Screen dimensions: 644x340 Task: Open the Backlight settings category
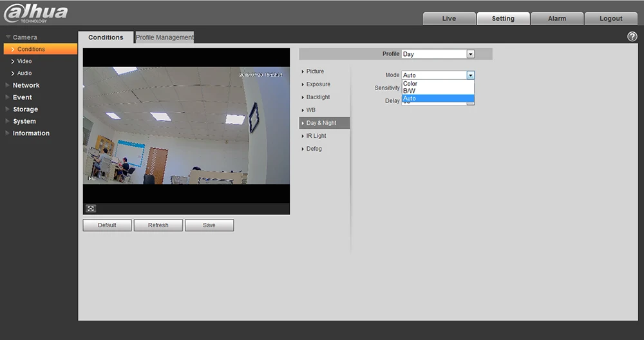click(318, 97)
